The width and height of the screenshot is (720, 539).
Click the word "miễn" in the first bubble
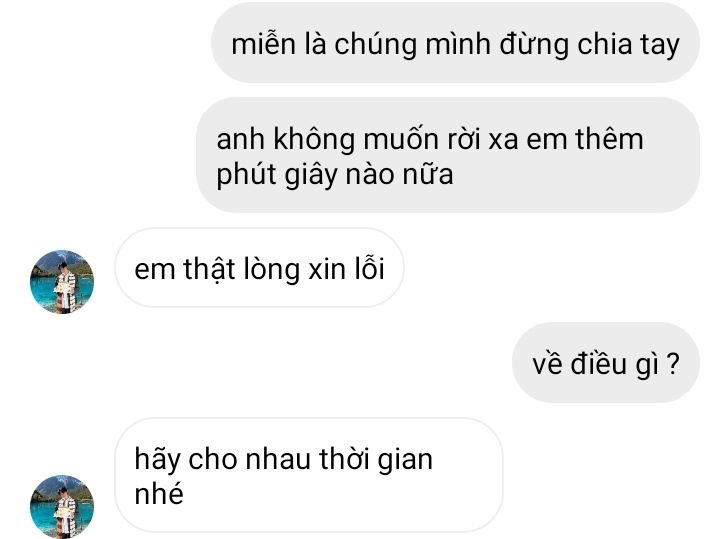[263, 43]
